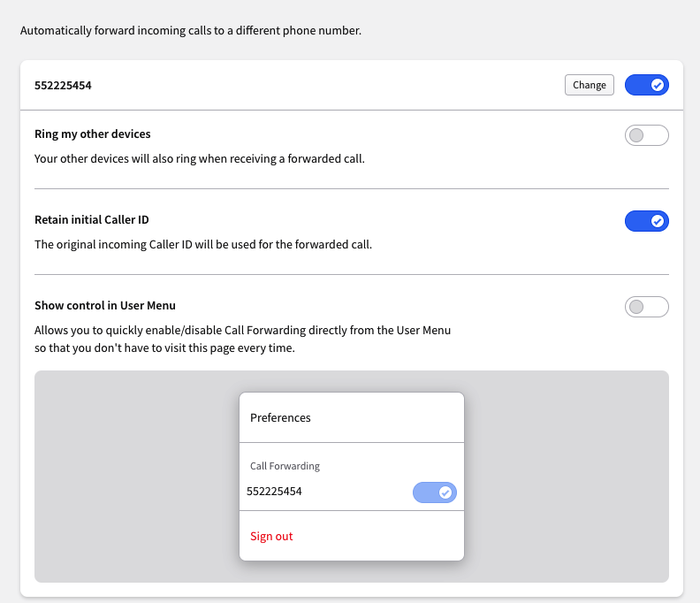Disable the Retain initial Caller ID switch
This screenshot has height=603, width=700.
tap(646, 221)
